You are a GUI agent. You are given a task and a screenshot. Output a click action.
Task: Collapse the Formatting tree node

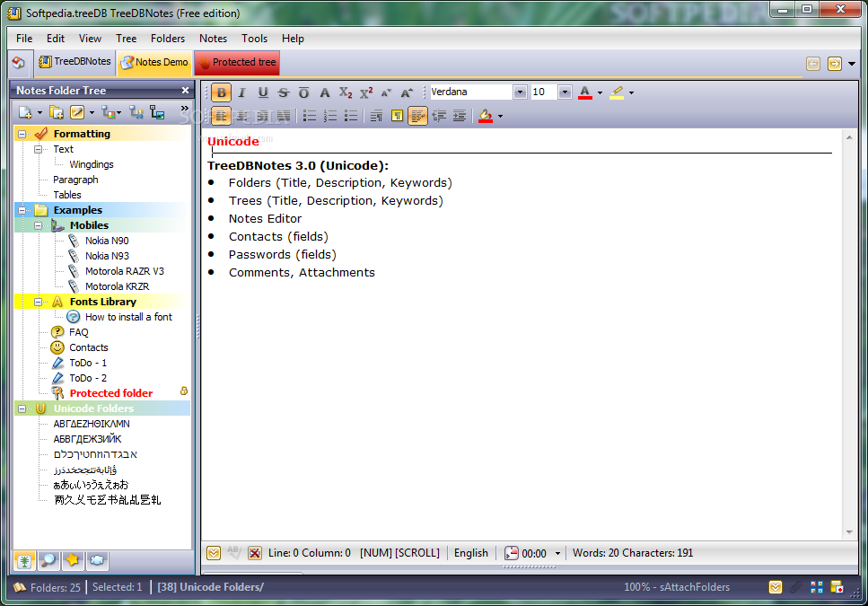point(22,134)
